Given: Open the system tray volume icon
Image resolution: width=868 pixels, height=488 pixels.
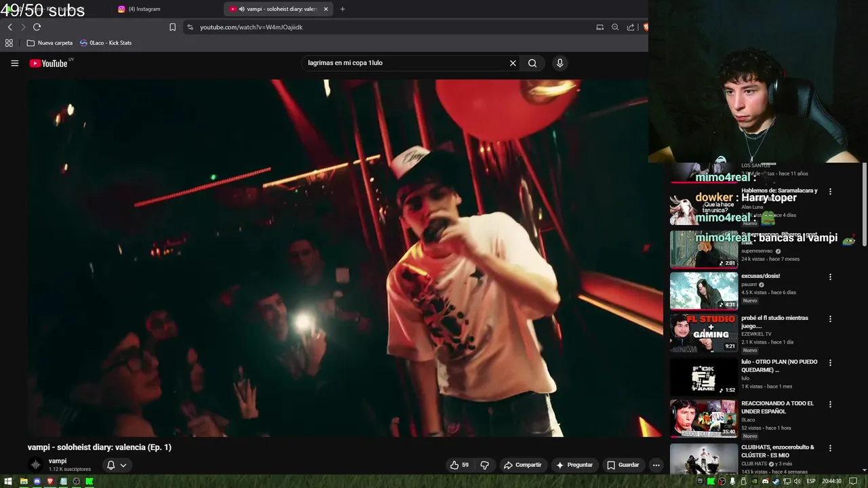Looking at the screenshot, I should coord(797,481).
